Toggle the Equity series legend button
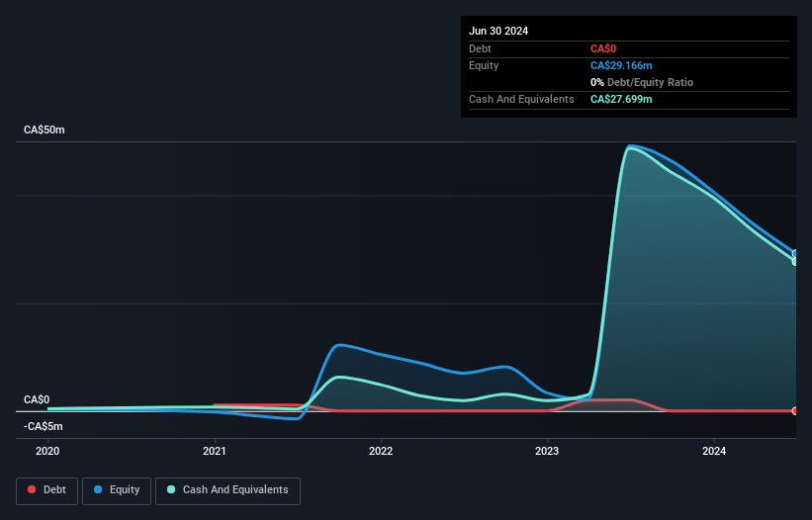This screenshot has height=520, width=812. [117, 490]
